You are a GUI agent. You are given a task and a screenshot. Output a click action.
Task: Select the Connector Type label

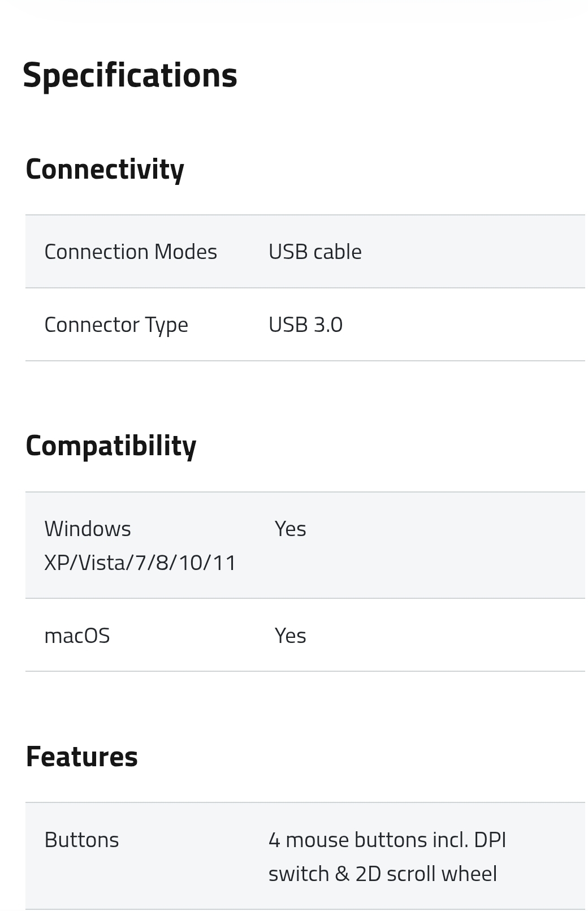click(116, 325)
